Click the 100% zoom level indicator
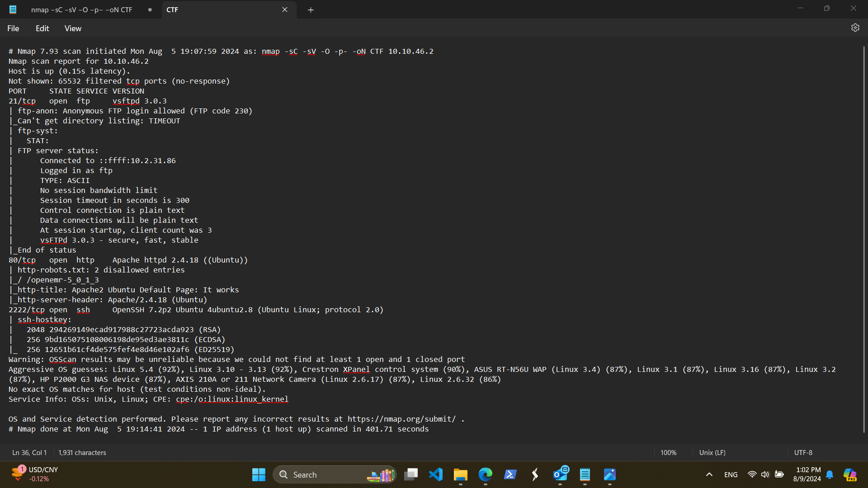 tap(668, 452)
